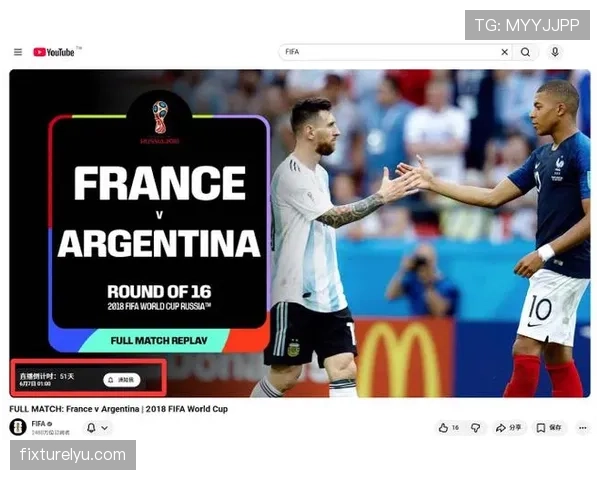Clear the search text with the X
The image size is (600, 480).
(x=505, y=52)
